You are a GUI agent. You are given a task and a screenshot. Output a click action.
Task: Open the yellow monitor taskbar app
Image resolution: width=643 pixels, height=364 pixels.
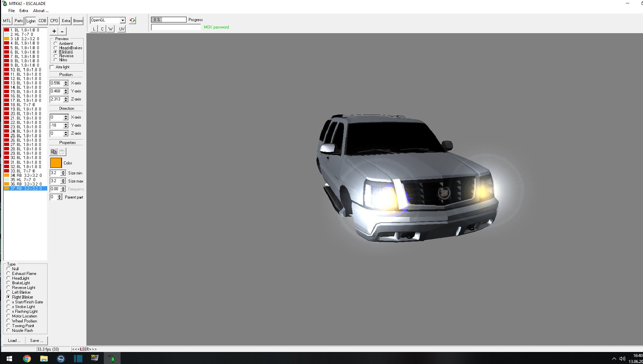[95, 359]
